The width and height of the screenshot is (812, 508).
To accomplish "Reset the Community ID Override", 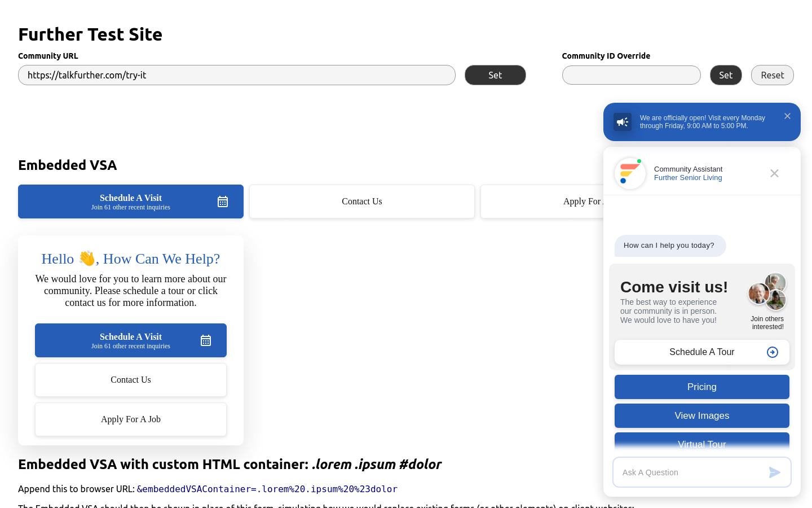I will (772, 75).
